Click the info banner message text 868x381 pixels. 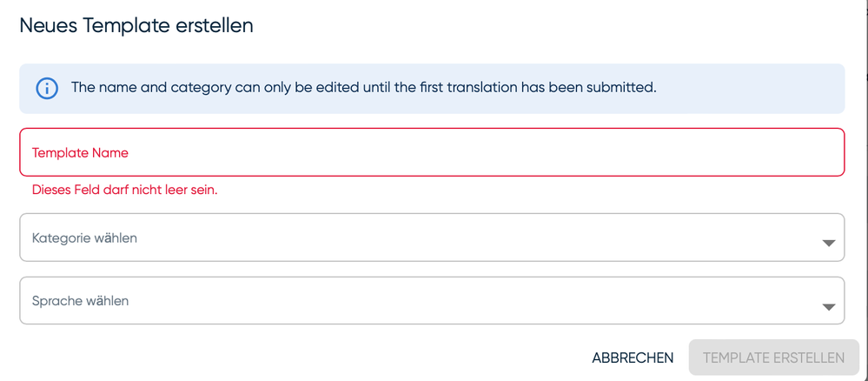[x=363, y=88]
